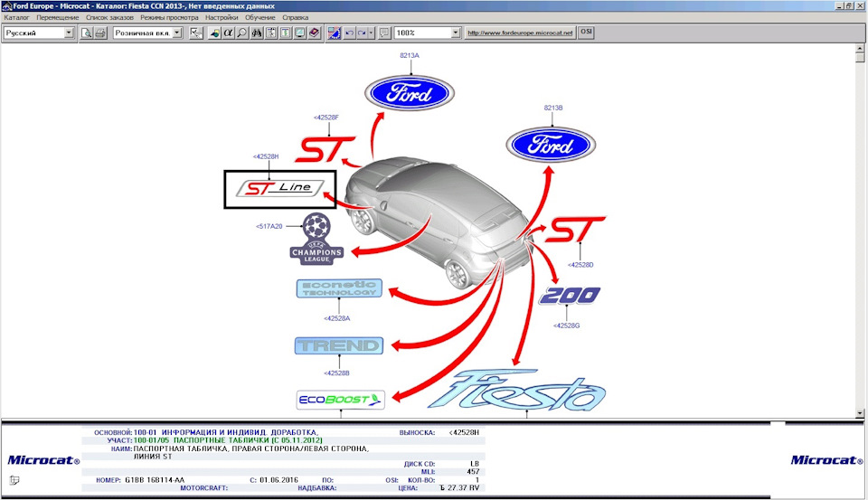
Task: Click the MLI value 457
Action: [x=473, y=472]
